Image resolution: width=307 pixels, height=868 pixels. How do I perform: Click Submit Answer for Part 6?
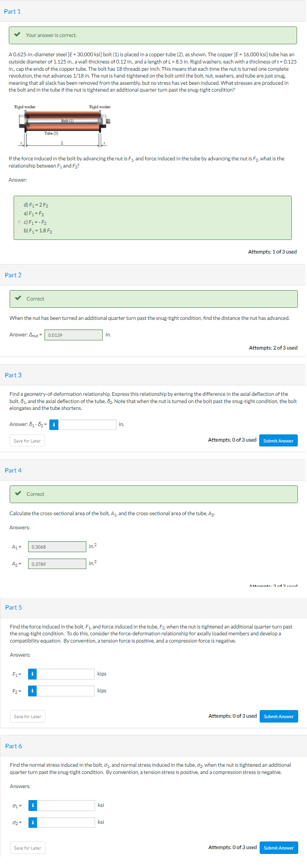tap(279, 848)
